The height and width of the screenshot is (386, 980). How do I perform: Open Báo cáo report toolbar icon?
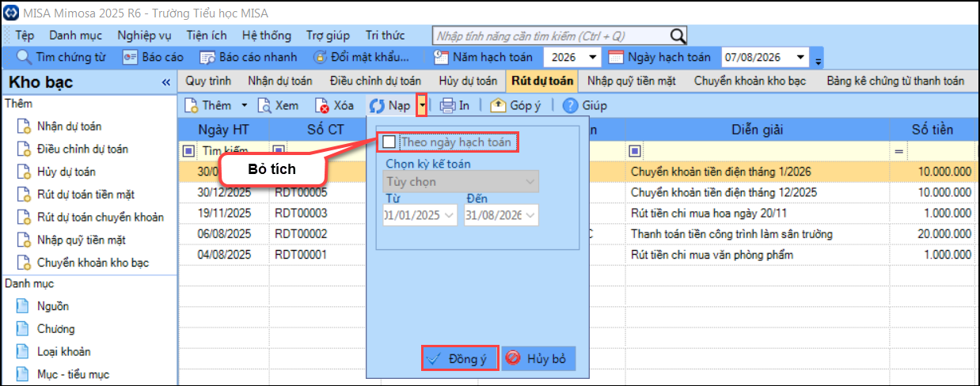click(131, 57)
